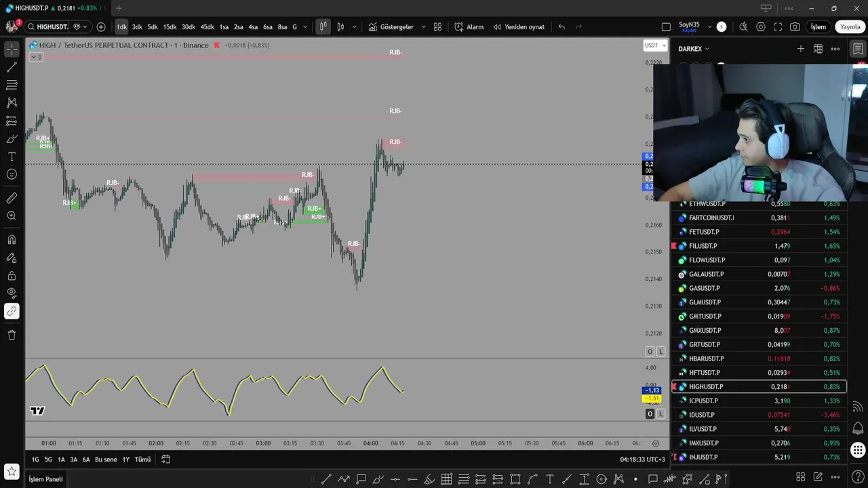Viewport: 868px width, 488px height.
Task: Open the watchlist three-dots menu
Action: point(835,49)
